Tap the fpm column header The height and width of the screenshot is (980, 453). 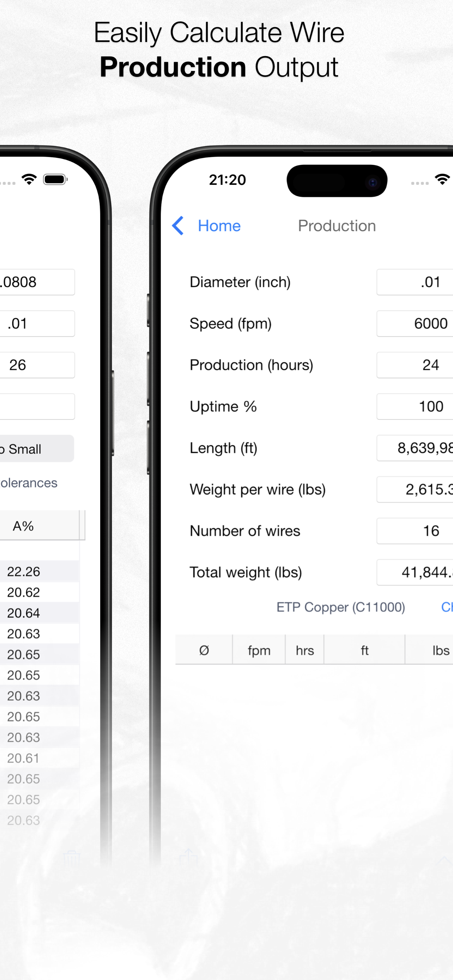259,650
